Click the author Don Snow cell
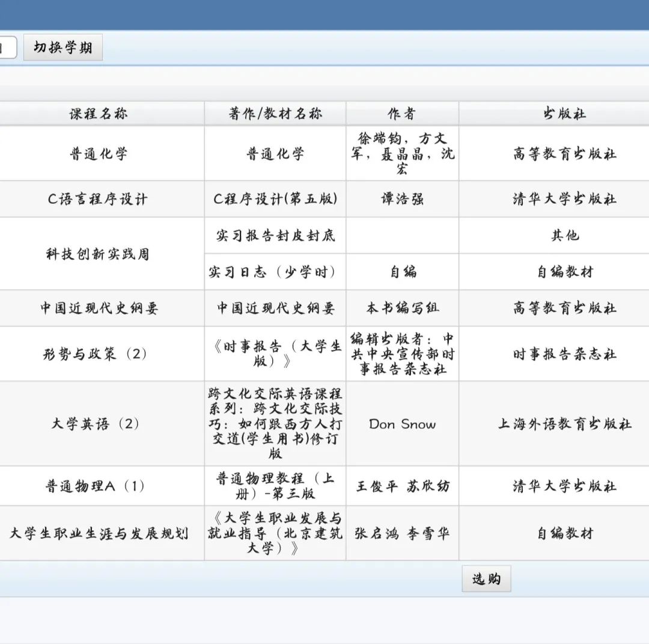 tap(402, 425)
